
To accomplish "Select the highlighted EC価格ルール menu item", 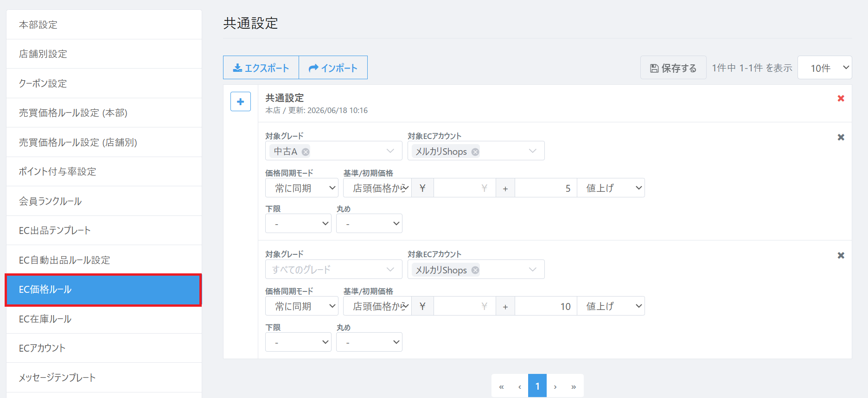I will point(104,290).
